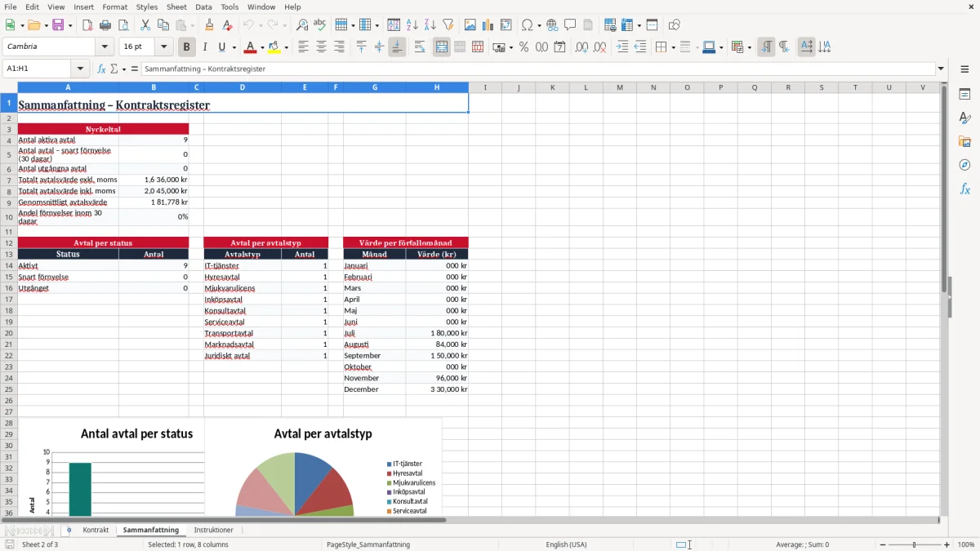Expand the font name dropdown
The image size is (980, 551).
(x=105, y=47)
